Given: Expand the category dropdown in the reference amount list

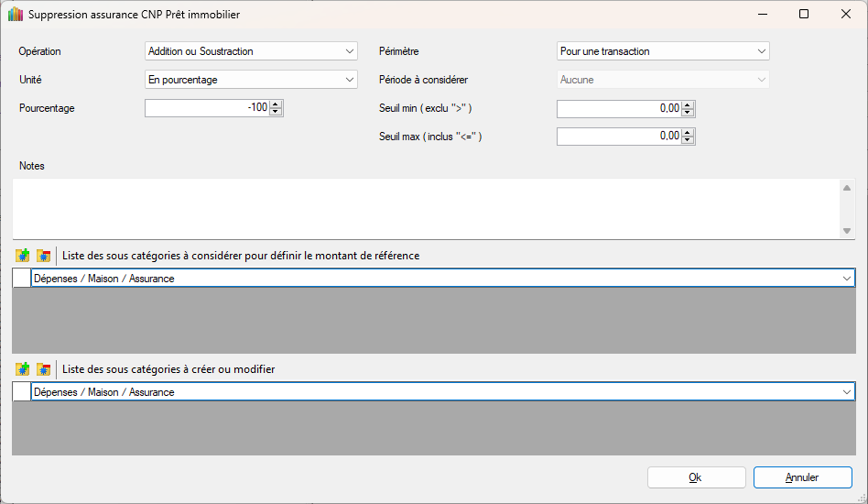Looking at the screenshot, I should click(847, 279).
